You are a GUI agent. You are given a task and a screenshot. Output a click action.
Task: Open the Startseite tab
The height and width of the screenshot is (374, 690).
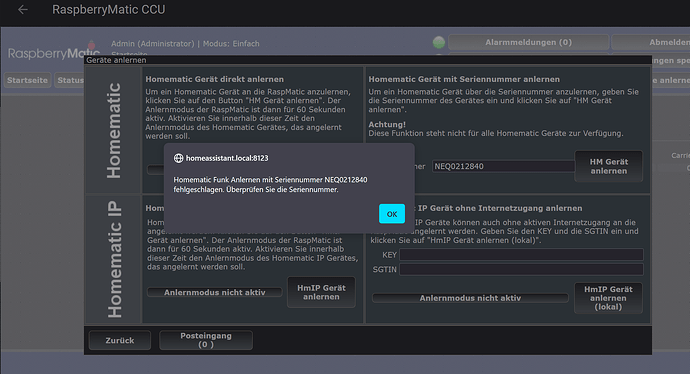27,80
